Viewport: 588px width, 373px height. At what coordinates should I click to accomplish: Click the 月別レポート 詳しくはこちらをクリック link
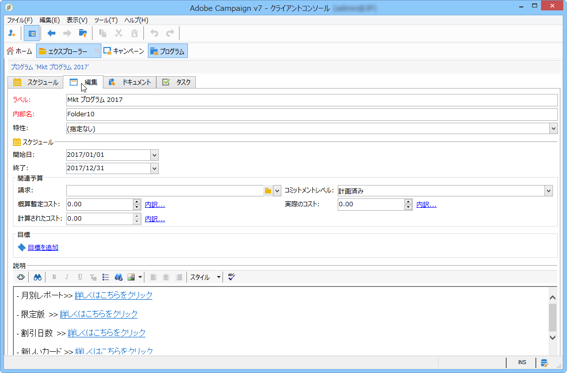pyautogui.click(x=113, y=295)
